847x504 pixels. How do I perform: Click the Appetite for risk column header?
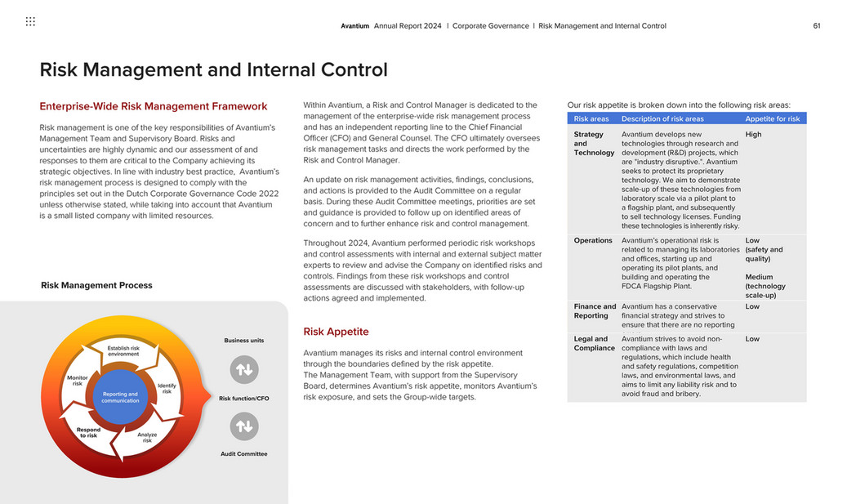773,118
